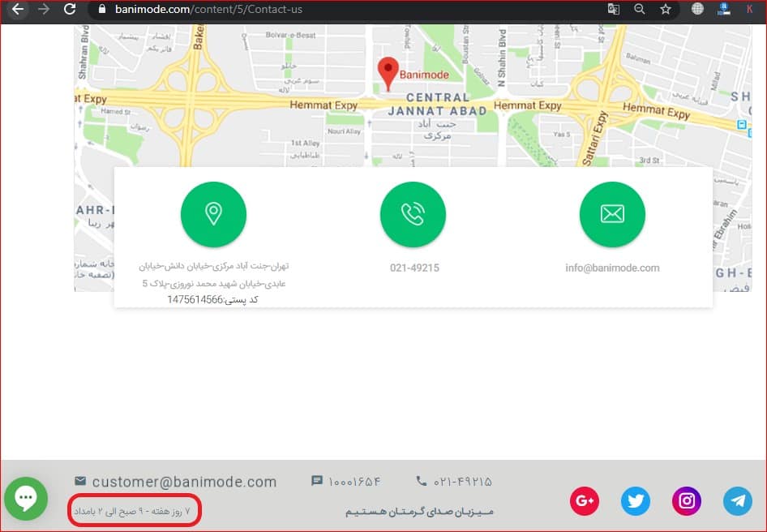The width and height of the screenshot is (767, 532).
Task: Open the Instagram social icon
Action: pos(687,500)
